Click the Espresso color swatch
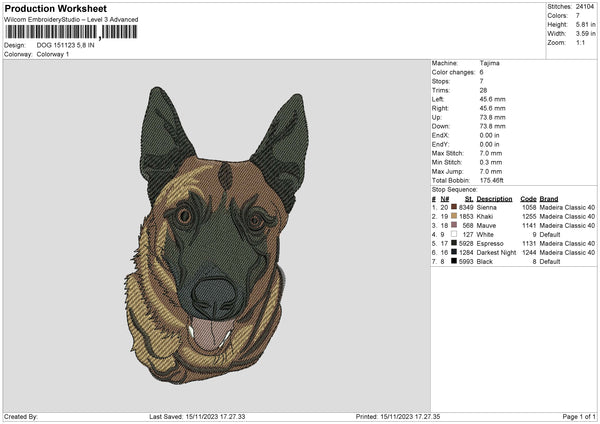 point(453,243)
